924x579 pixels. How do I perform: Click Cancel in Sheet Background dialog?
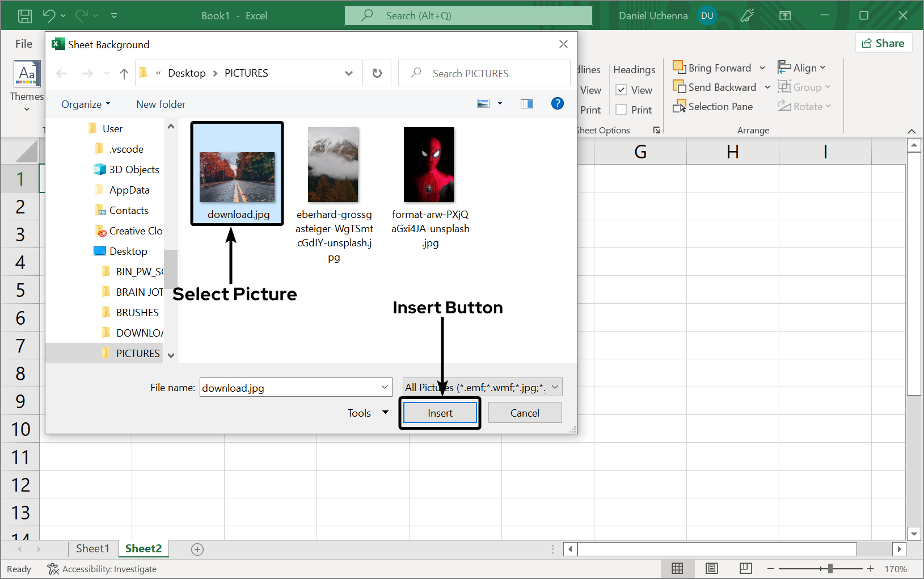click(525, 413)
